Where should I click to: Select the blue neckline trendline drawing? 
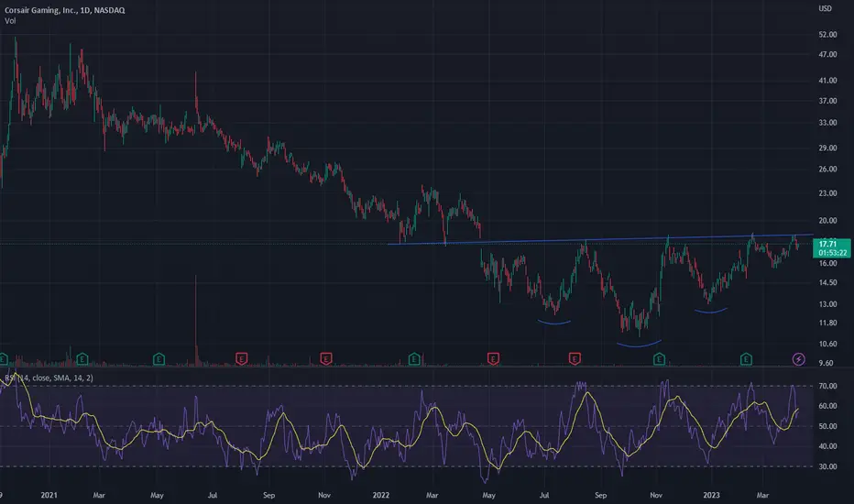pyautogui.click(x=599, y=238)
